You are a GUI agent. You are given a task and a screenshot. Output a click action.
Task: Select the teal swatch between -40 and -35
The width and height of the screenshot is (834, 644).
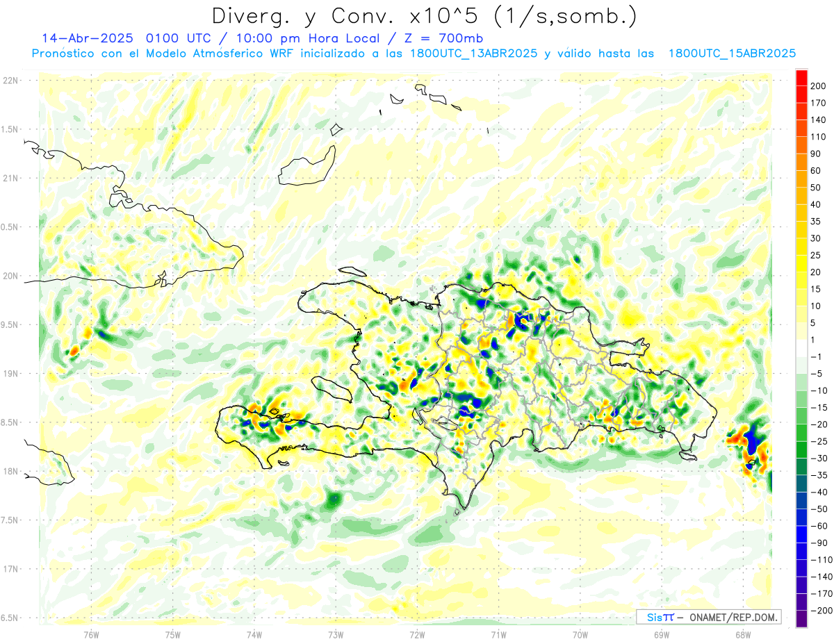pos(801,483)
